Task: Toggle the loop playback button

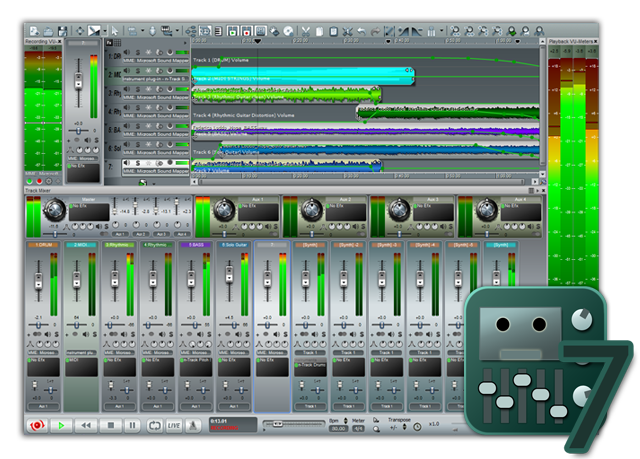Action: click(x=154, y=426)
